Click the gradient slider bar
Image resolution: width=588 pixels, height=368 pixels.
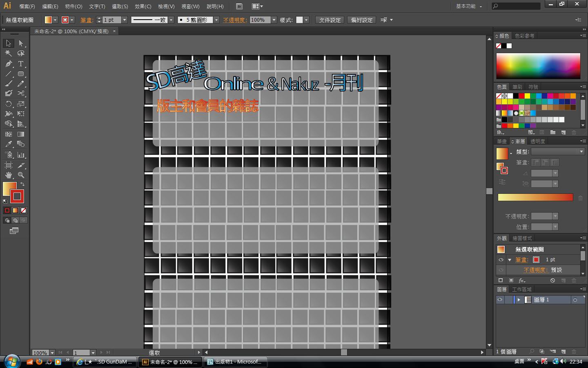click(535, 197)
